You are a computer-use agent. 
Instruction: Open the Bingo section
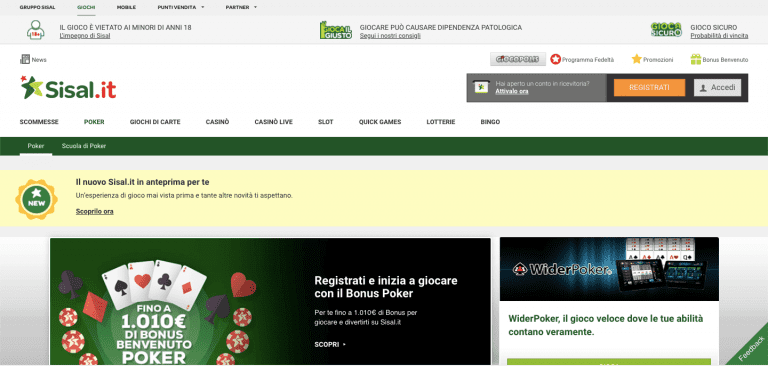pyautogui.click(x=490, y=122)
